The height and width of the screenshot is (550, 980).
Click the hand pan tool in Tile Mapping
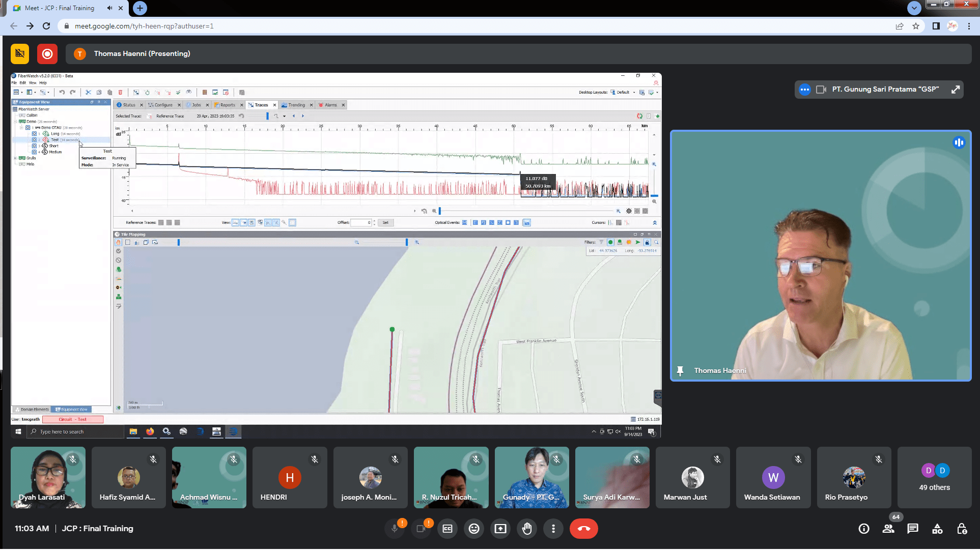(x=119, y=242)
